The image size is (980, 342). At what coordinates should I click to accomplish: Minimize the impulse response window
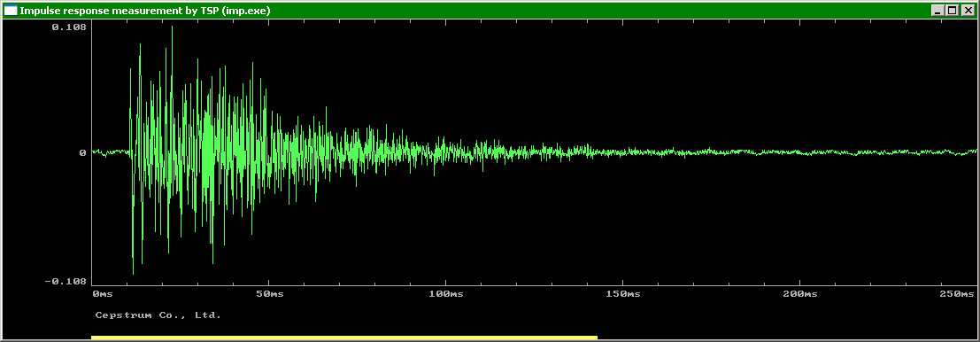(x=938, y=10)
